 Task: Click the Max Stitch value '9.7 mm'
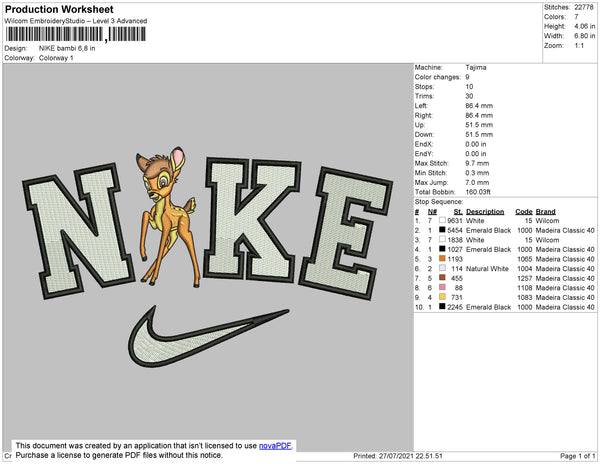click(477, 163)
